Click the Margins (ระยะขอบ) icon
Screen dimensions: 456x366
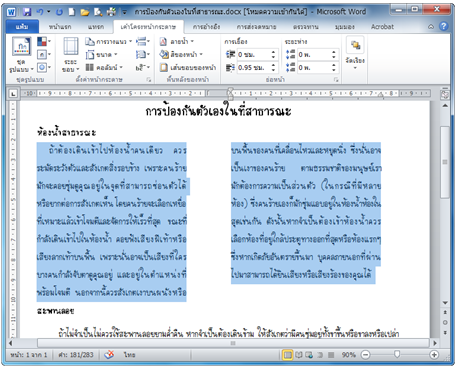71,55
